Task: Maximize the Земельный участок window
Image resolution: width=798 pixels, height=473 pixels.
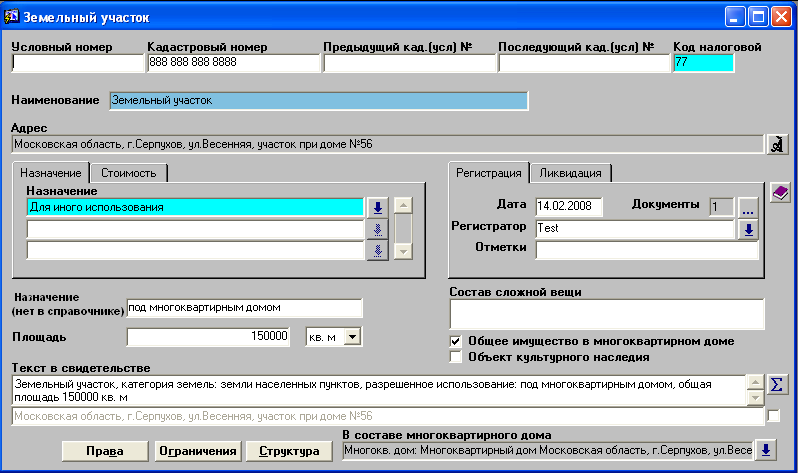Action: (x=758, y=17)
